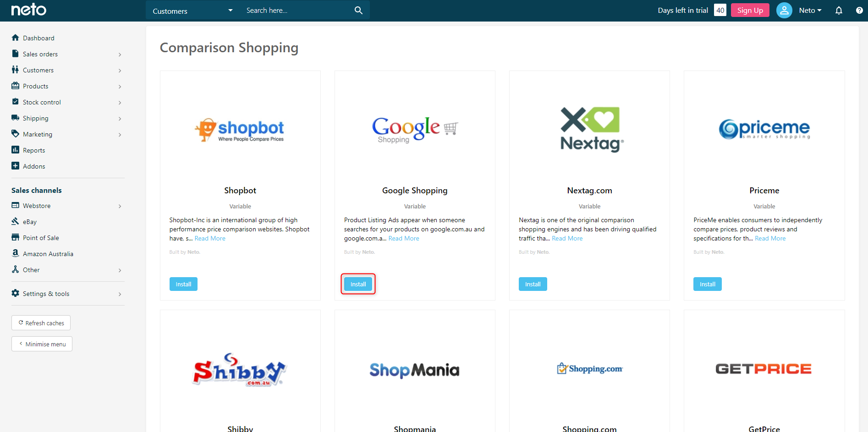Expand the Shipping chevron
The height and width of the screenshot is (432, 868).
(120, 119)
